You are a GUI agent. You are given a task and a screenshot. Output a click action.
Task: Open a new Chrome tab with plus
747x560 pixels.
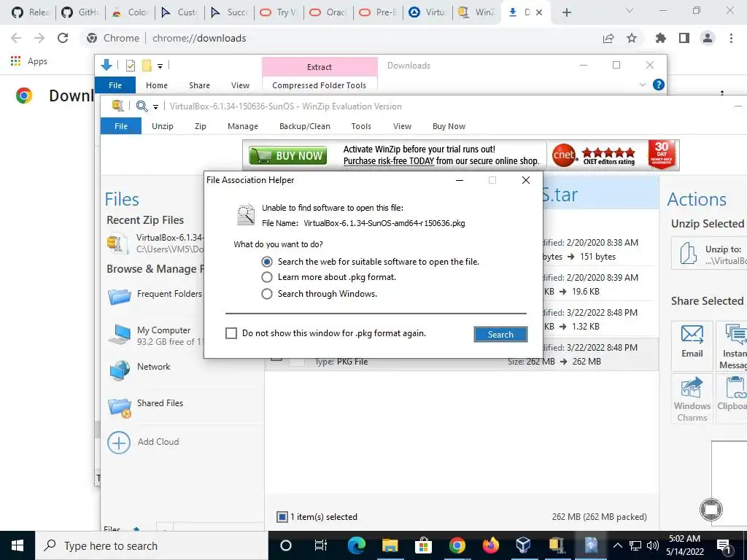[566, 13]
